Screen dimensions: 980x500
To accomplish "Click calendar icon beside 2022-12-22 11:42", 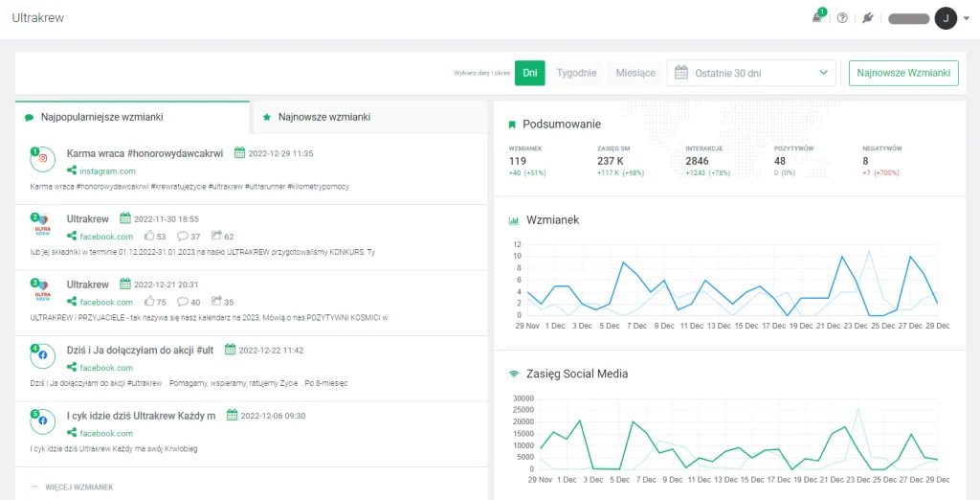I will coord(230,350).
